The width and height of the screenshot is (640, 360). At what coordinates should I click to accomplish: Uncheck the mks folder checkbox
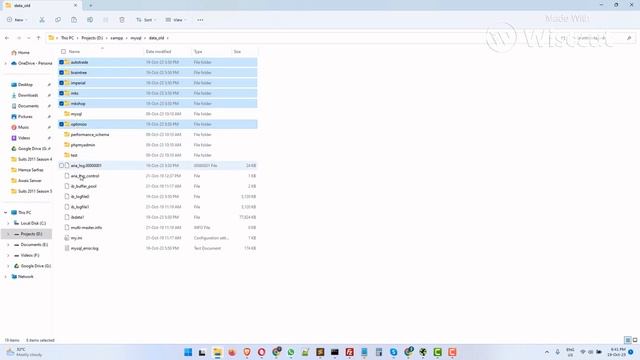tap(61, 93)
